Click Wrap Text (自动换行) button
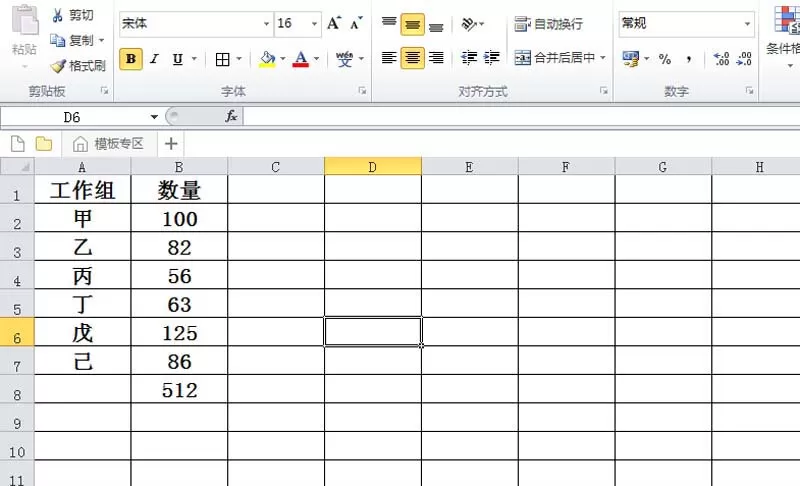The width and height of the screenshot is (800, 486). point(548,24)
